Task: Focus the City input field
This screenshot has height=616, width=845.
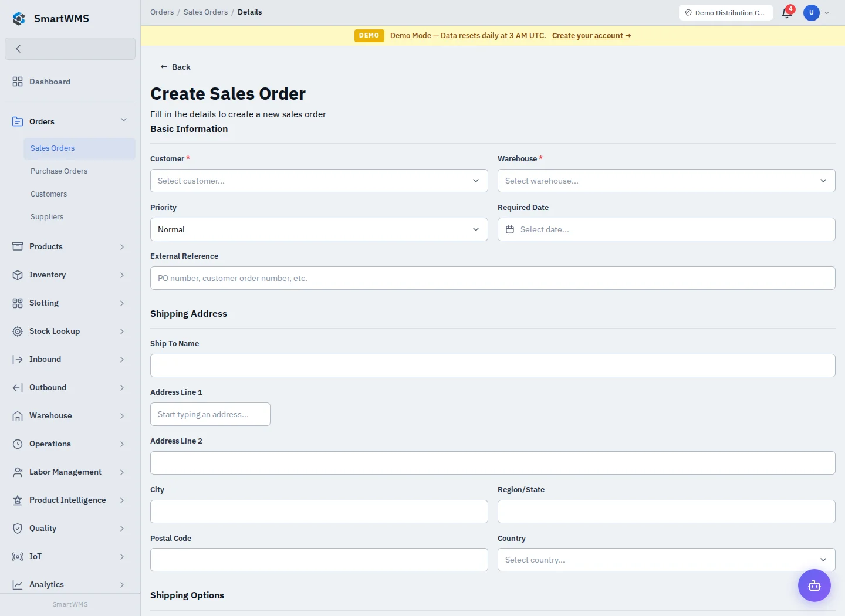Action: [319, 512]
